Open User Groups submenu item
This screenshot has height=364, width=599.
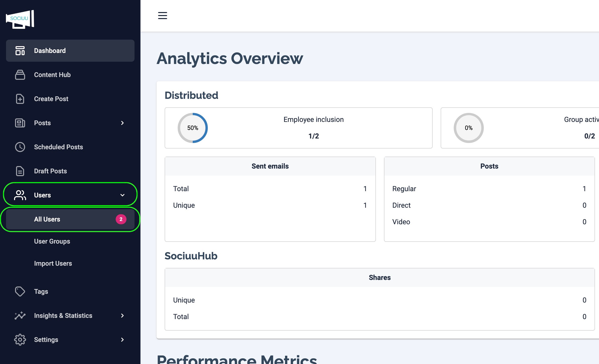tap(52, 241)
